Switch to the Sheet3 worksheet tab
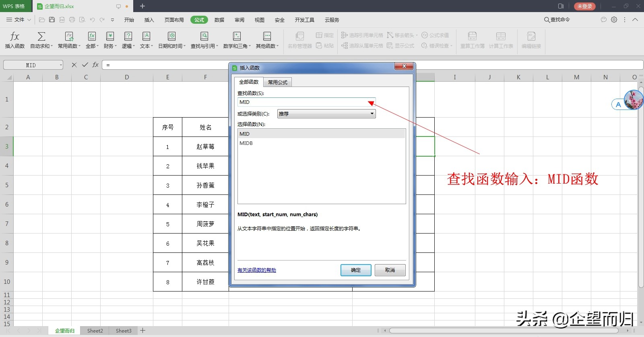644x337 pixels. (x=124, y=331)
